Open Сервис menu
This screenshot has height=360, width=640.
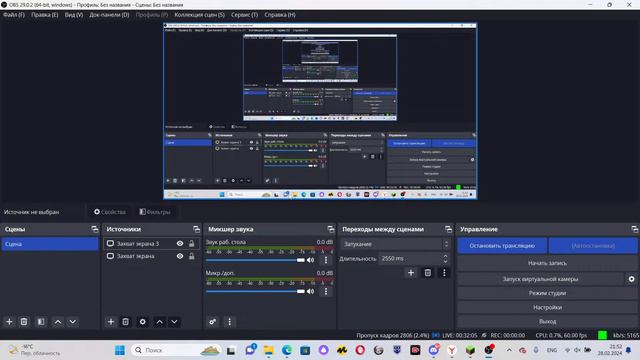click(244, 15)
